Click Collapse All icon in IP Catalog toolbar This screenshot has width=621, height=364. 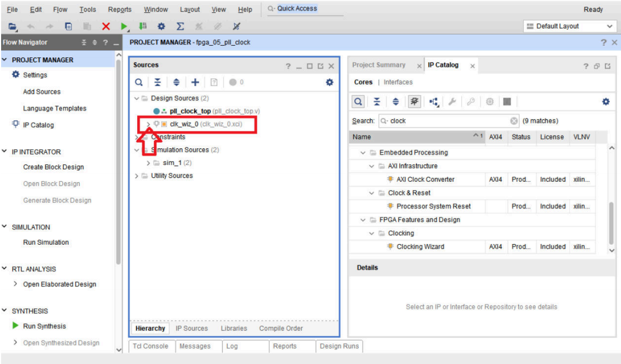(377, 101)
